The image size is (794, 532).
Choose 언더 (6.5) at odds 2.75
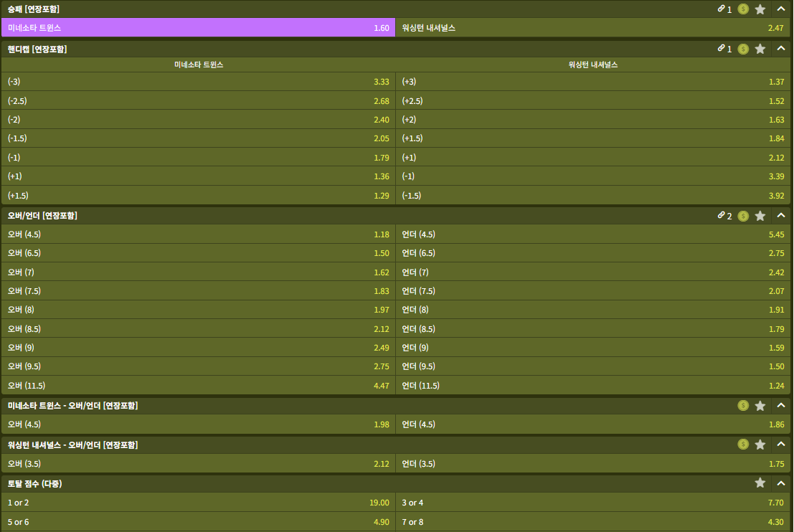[x=593, y=253]
